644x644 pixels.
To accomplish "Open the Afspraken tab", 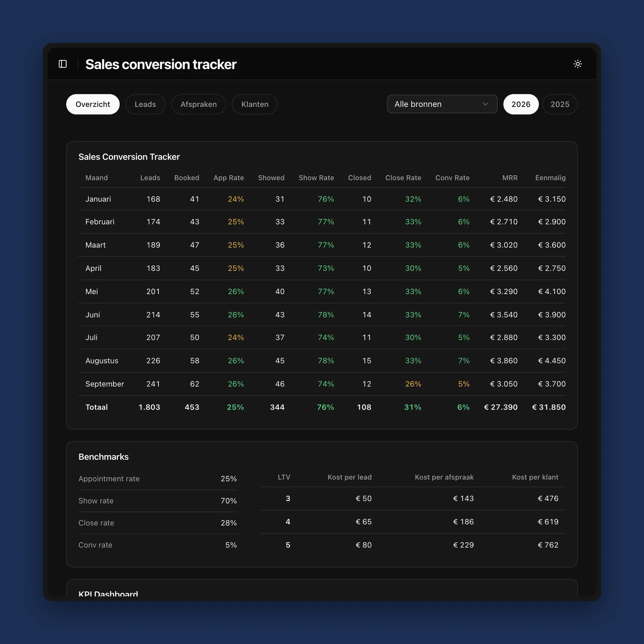I will 199,104.
